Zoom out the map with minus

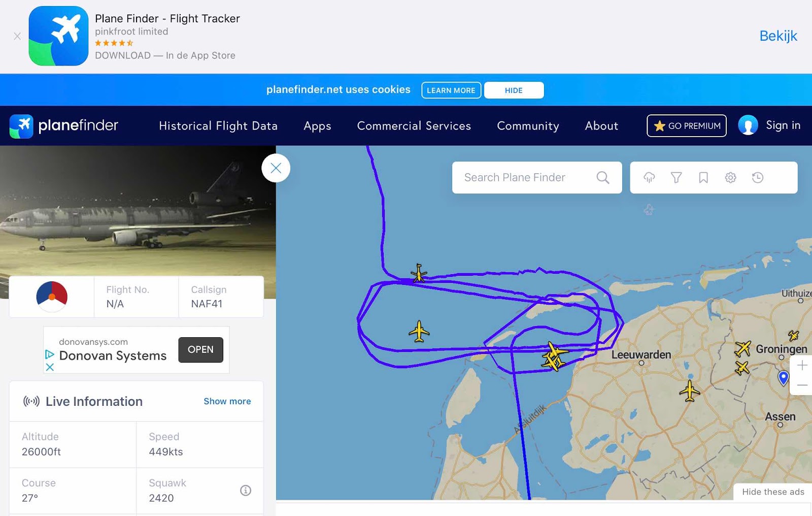click(802, 385)
